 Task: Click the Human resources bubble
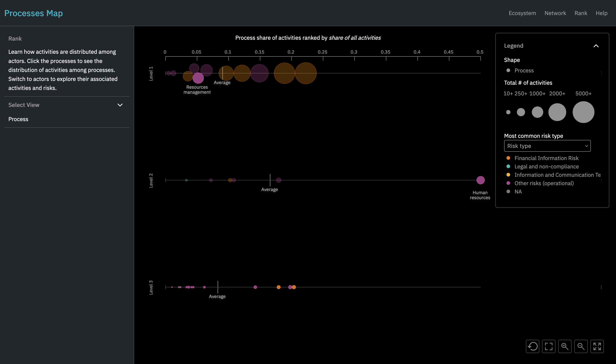(480, 180)
